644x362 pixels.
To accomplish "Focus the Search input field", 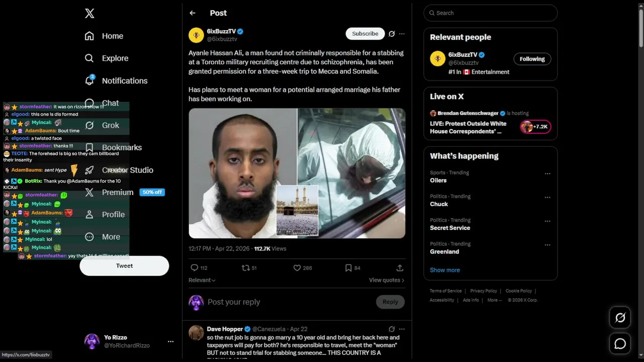I will (x=491, y=13).
